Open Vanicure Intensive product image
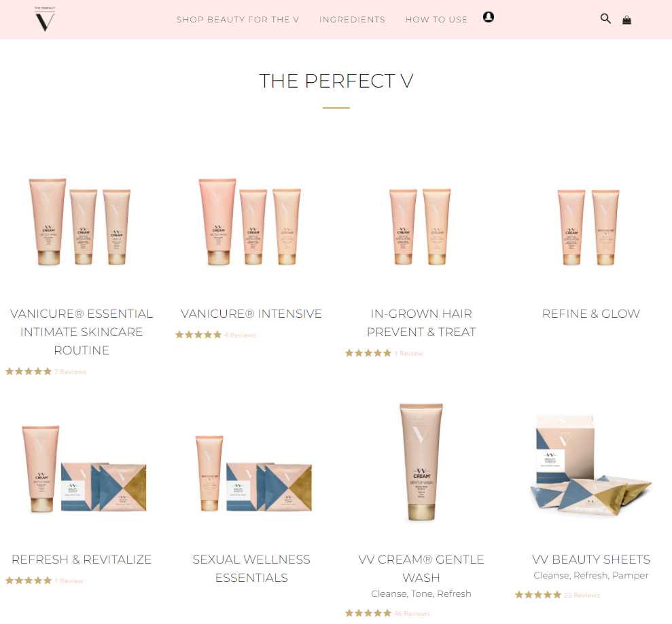Screen dimensions: 672x624 pyautogui.click(x=250, y=222)
